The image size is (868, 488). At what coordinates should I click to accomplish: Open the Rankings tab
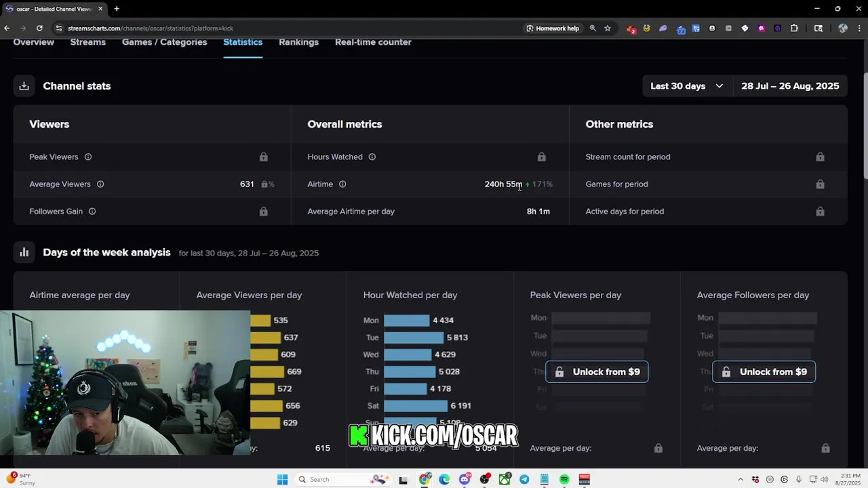(298, 42)
